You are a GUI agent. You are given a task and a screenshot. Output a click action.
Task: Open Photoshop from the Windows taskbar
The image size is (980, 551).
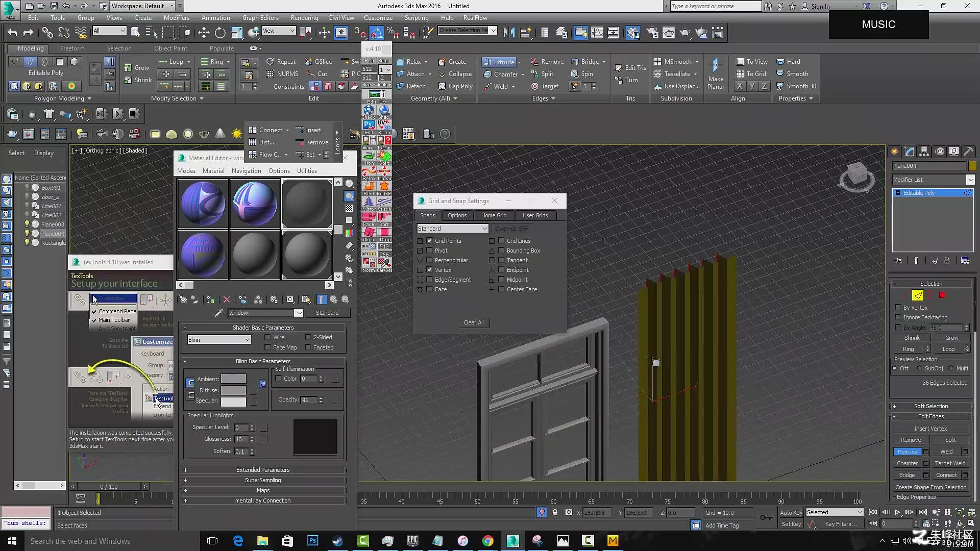point(313,541)
